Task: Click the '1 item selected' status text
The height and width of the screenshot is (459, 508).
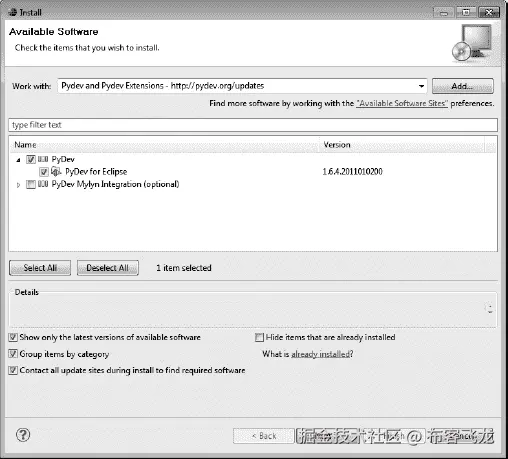Action: pyautogui.click(x=184, y=268)
